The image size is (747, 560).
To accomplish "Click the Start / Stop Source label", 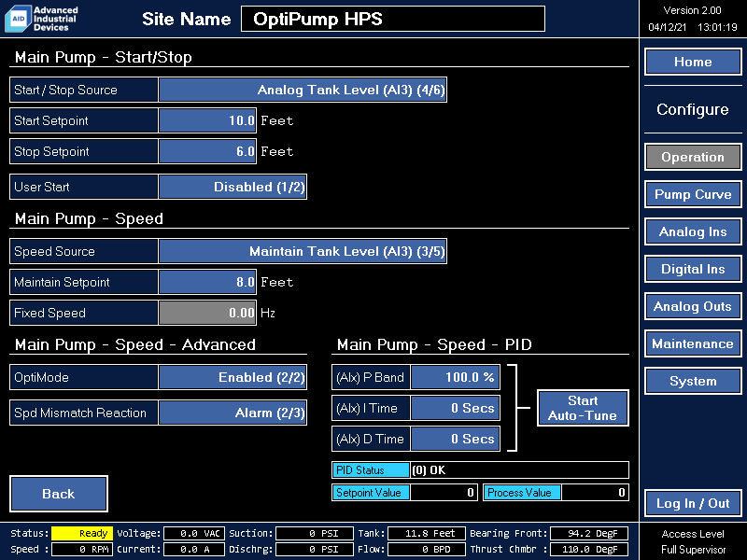I will (65, 90).
